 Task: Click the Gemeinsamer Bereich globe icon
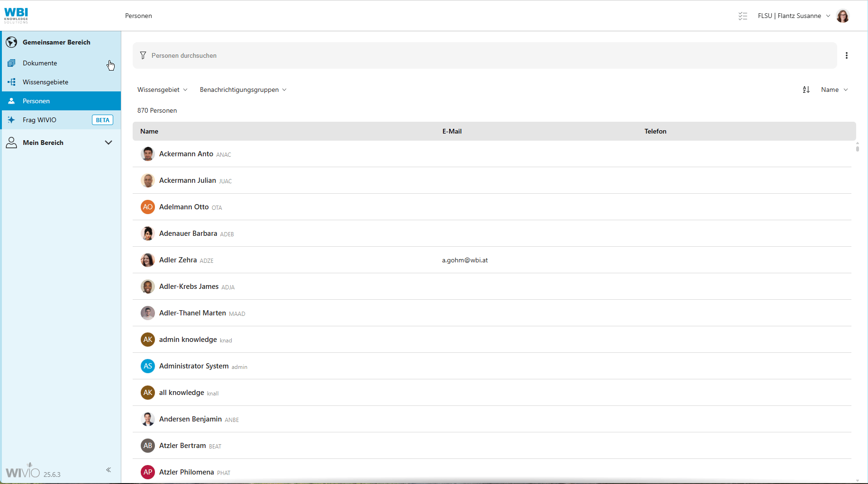(x=11, y=42)
